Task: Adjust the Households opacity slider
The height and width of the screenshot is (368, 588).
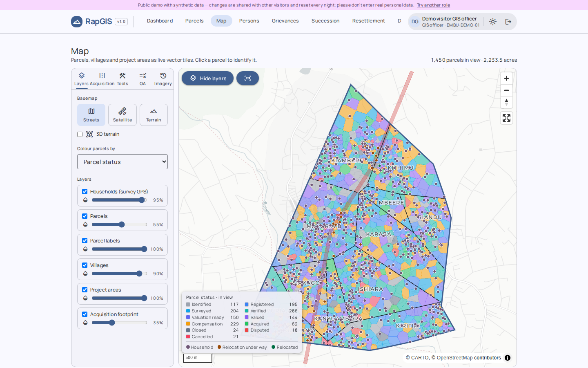Action: coord(119,200)
